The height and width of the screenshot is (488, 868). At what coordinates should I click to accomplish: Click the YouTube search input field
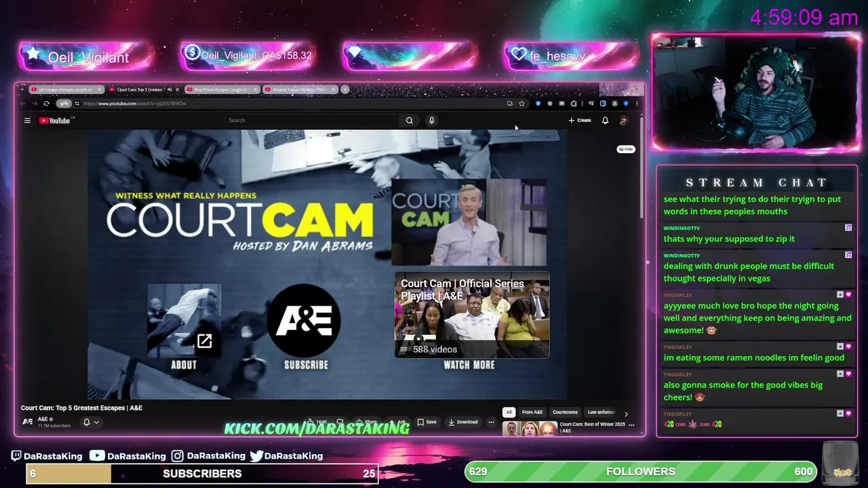[312, 120]
